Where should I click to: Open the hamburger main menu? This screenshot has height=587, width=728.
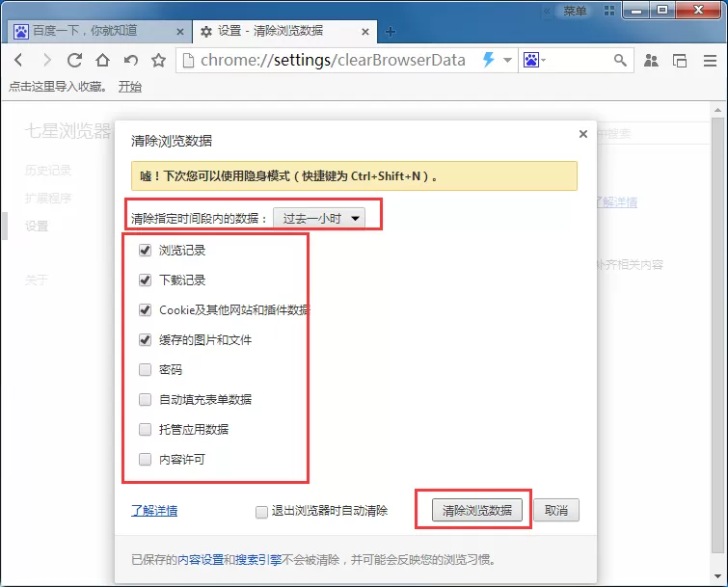pos(710,61)
